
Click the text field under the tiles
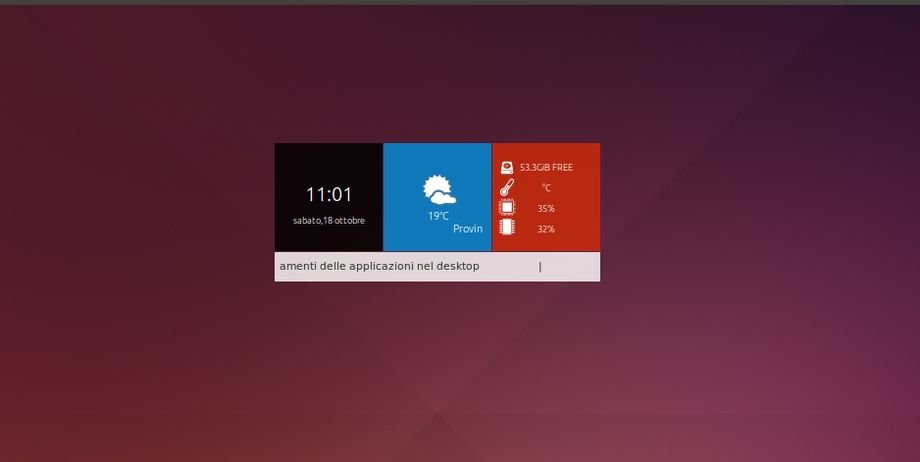(437, 267)
